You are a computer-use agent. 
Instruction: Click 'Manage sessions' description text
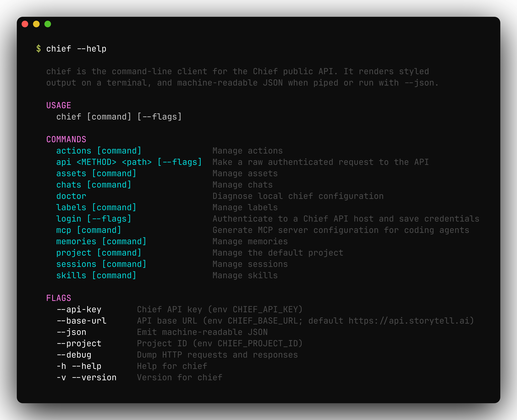tap(250, 264)
